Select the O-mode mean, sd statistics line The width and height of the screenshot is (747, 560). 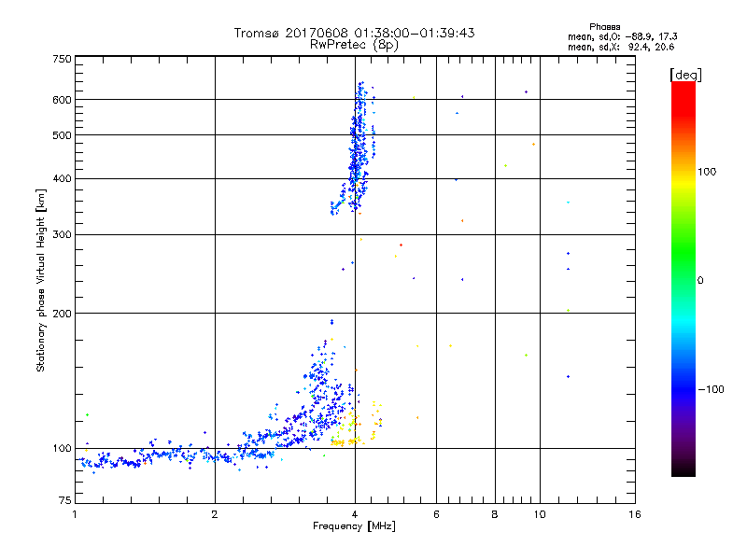pyautogui.click(x=621, y=36)
